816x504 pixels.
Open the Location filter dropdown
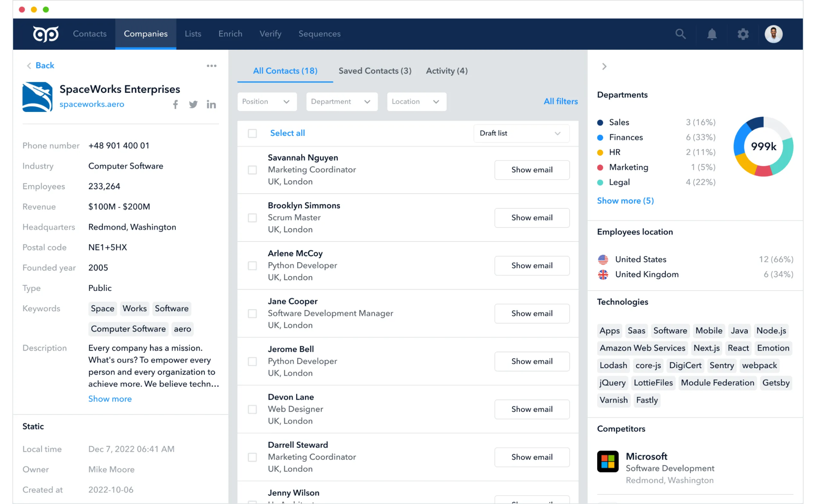coord(416,102)
